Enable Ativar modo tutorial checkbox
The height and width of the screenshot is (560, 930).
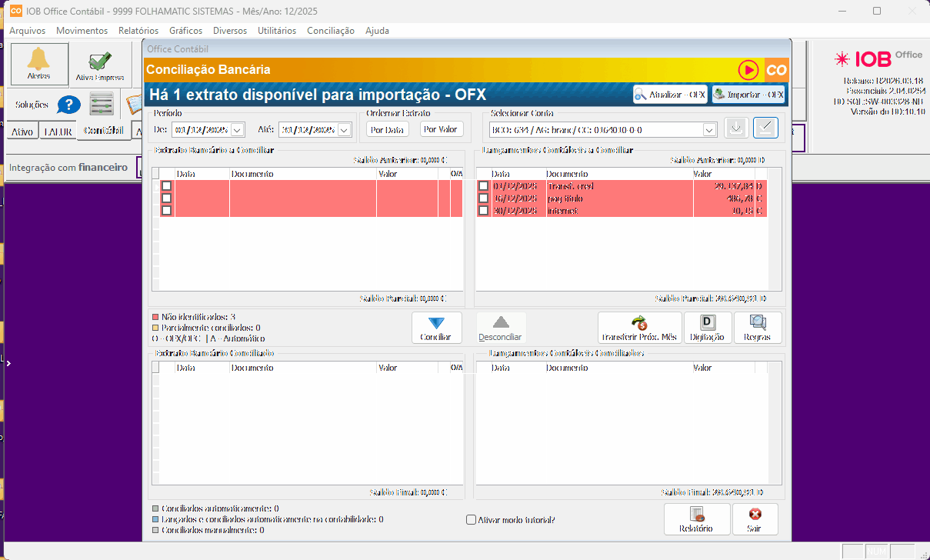[472, 520]
